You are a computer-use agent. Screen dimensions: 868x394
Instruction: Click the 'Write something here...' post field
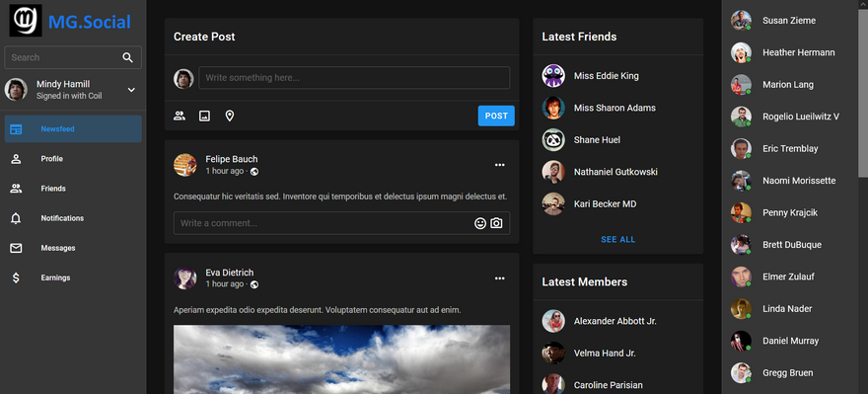click(354, 78)
